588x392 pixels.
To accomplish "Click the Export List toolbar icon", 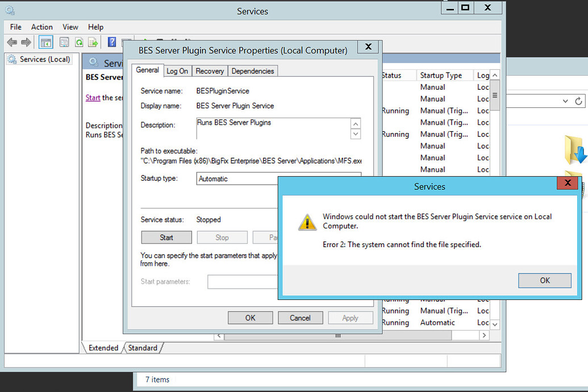I will tap(93, 41).
